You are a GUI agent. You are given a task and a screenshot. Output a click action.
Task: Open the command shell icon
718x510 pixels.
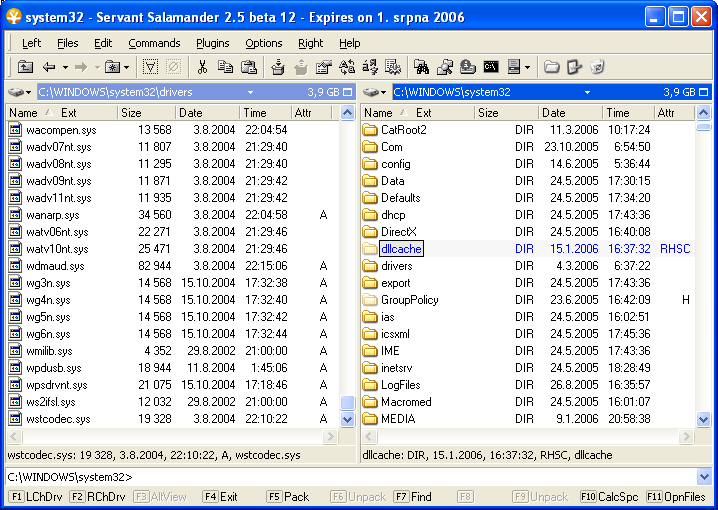(491, 67)
